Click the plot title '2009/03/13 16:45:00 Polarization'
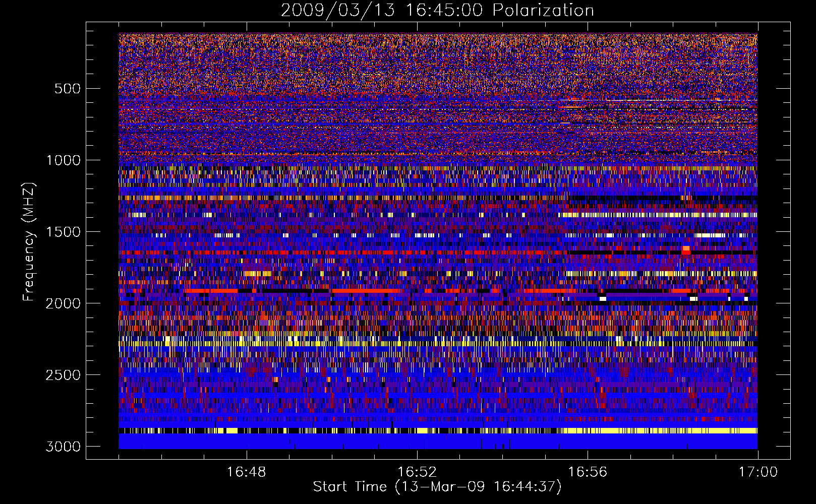This screenshot has width=816, height=504. (437, 10)
